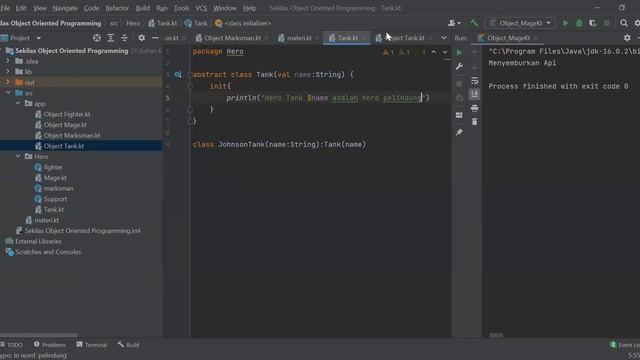640x360 pixels.
Task: Expand the out folder
Action: pyautogui.click(x=7, y=82)
